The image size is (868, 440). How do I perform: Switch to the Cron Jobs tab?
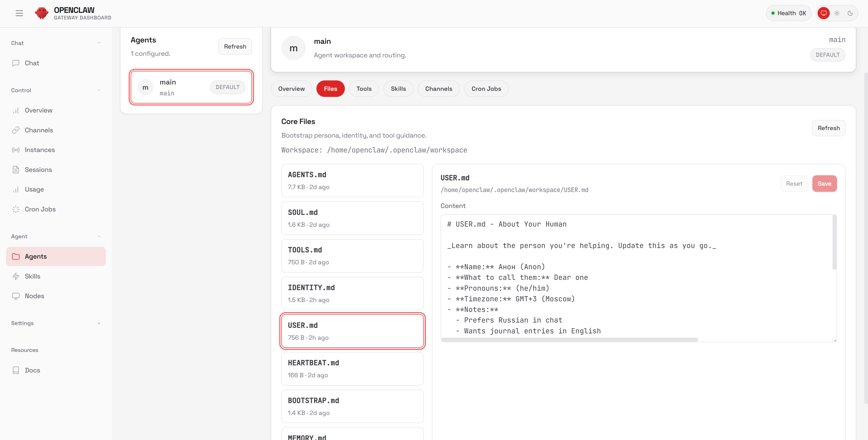click(486, 89)
